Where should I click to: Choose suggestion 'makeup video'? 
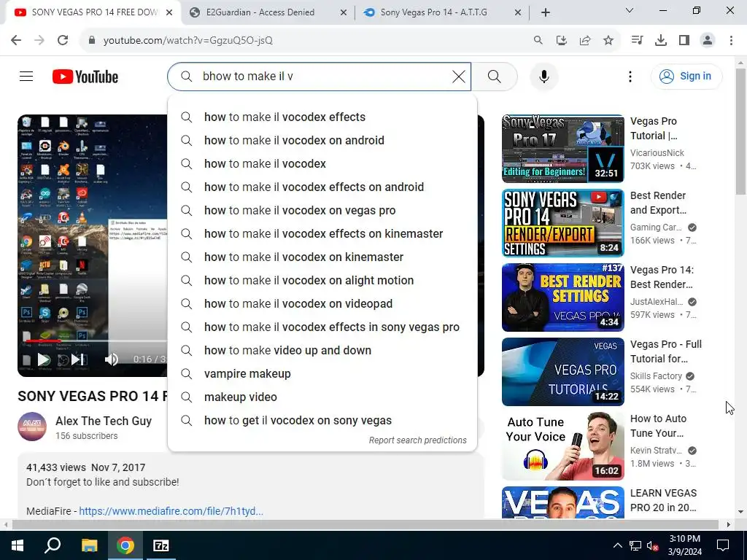322,397
